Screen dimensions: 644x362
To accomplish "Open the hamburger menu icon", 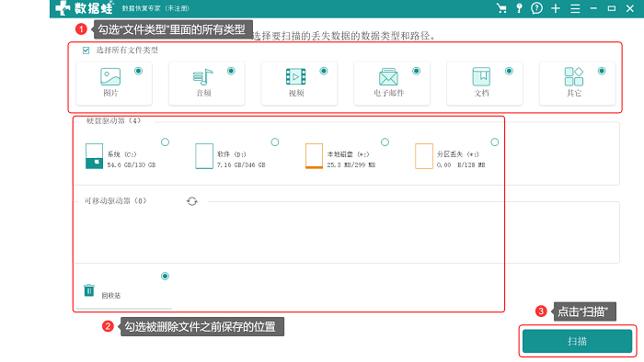I will point(575,8).
